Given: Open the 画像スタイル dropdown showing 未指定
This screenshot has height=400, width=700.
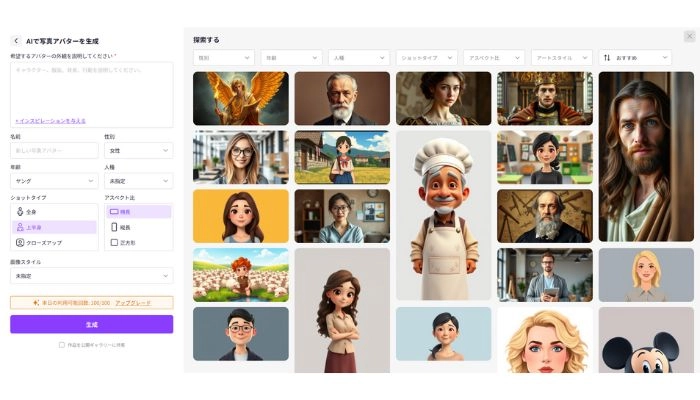Looking at the screenshot, I should pyautogui.click(x=92, y=276).
